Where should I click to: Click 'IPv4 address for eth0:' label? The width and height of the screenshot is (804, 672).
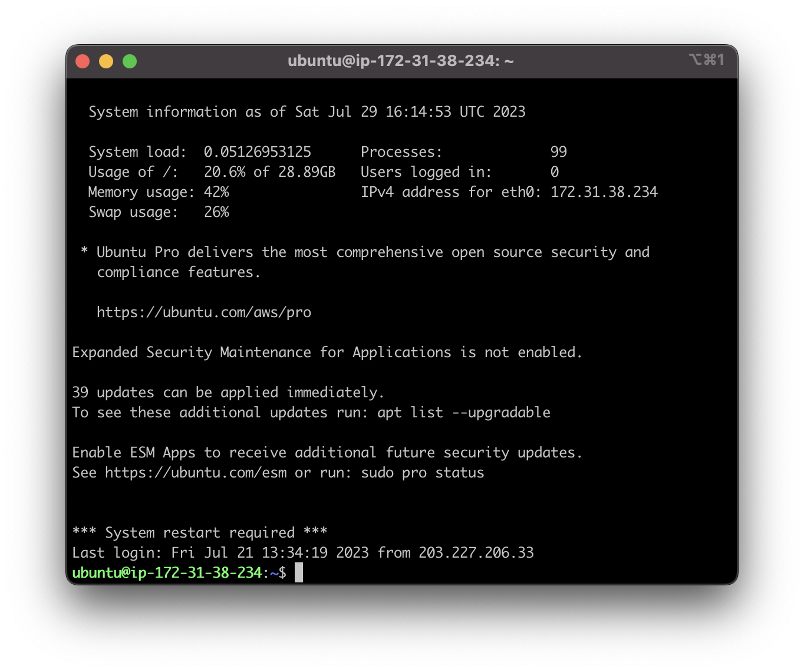451,192
